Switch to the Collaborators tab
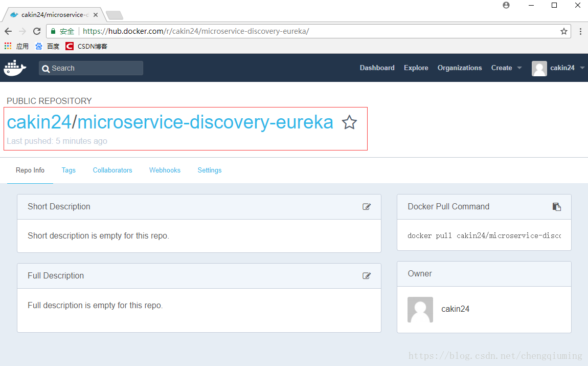 (x=112, y=170)
